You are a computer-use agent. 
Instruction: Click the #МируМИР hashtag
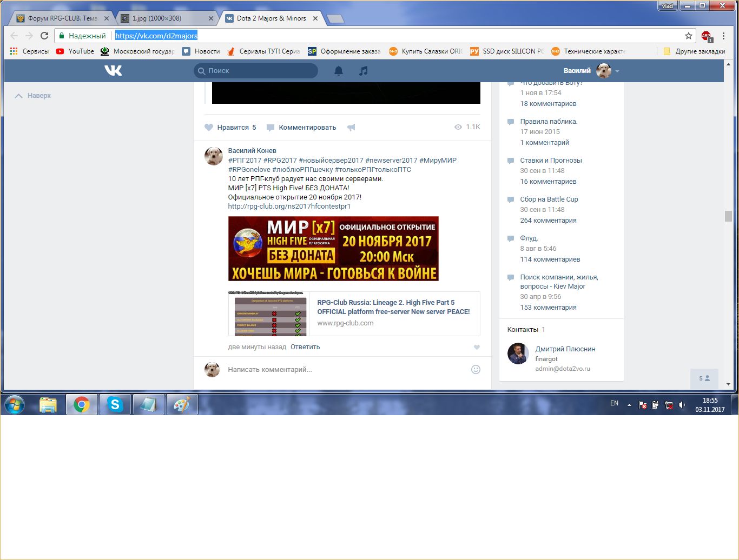(438, 161)
